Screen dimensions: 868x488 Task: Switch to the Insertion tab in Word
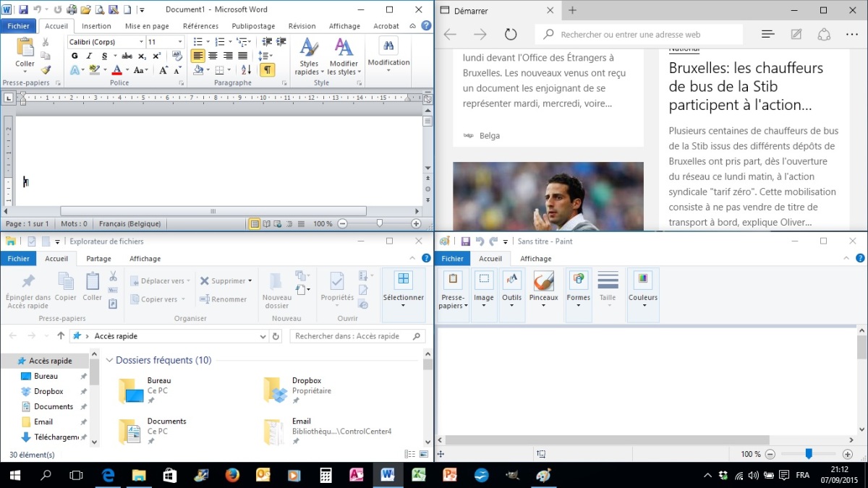point(96,26)
